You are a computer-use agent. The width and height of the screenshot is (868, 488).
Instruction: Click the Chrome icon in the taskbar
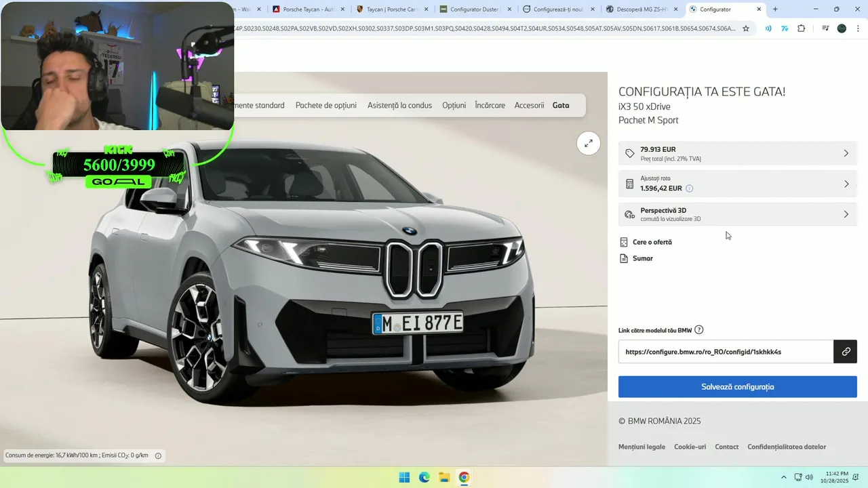point(464,477)
